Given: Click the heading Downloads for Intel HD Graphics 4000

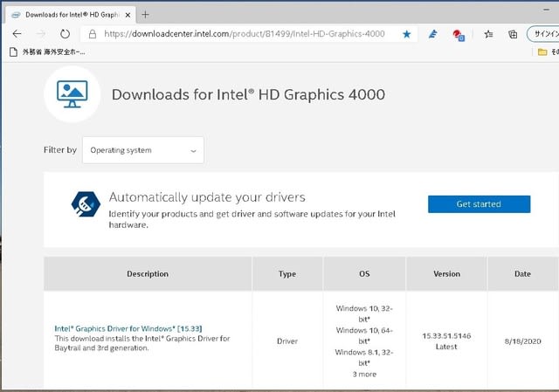Looking at the screenshot, I should click(248, 94).
